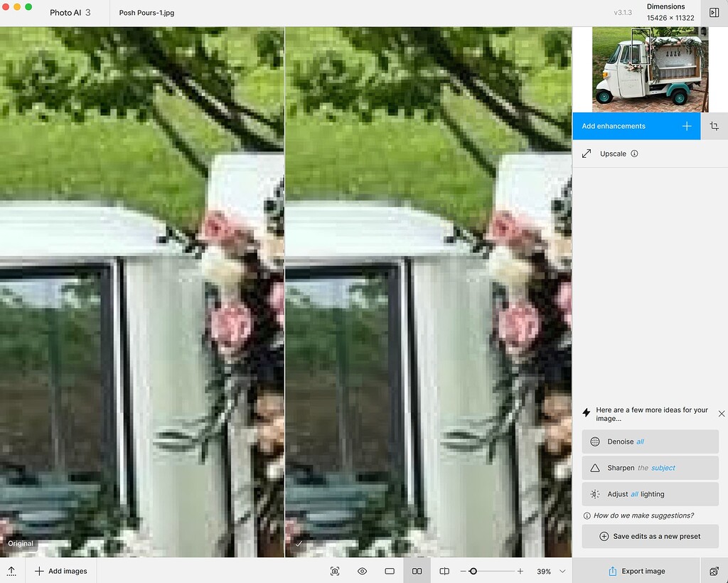Select the Posh Pours-1.jpg image tab
Image resolution: width=728 pixels, height=583 pixels.
tap(146, 12)
